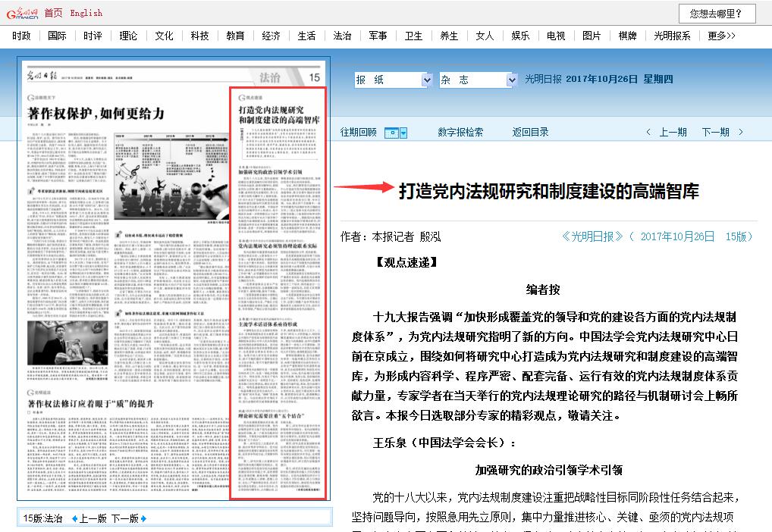Open the 《光明日报》 source link
772x532 pixels.
pyautogui.click(x=593, y=236)
